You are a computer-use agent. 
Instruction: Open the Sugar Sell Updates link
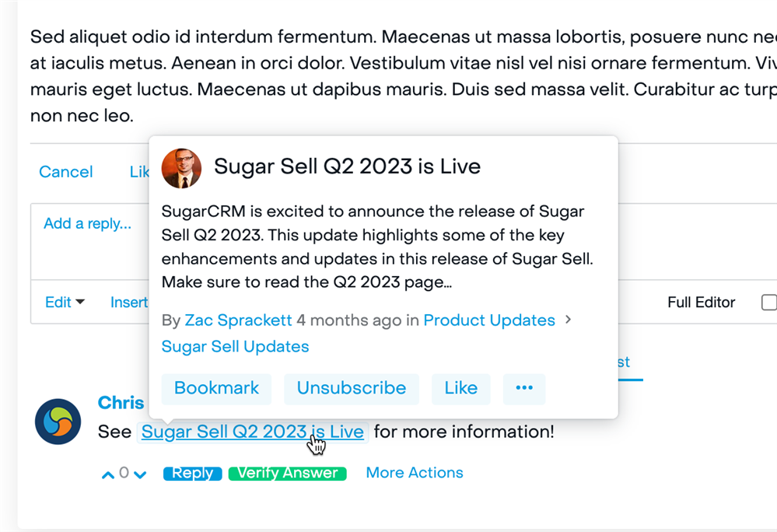[x=235, y=347]
